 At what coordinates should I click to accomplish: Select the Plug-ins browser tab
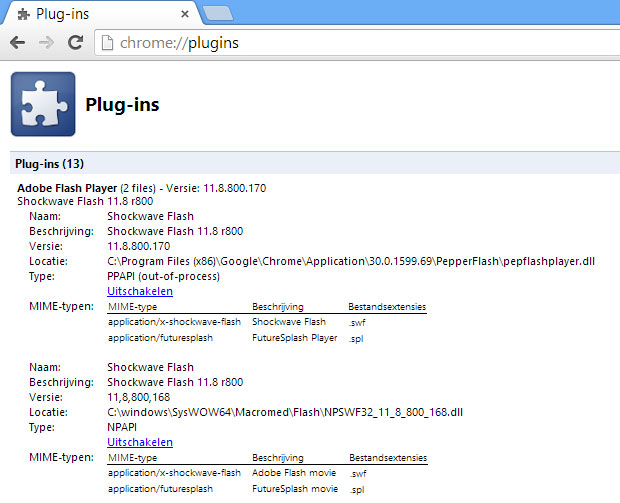(101, 14)
